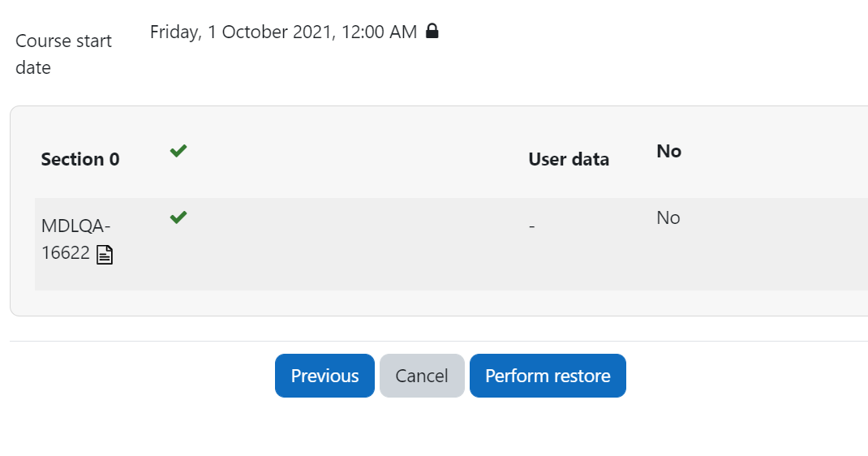Screen dimensions: 868x456
Task: Click the number 16622 in the activity name
Action: tap(66, 253)
